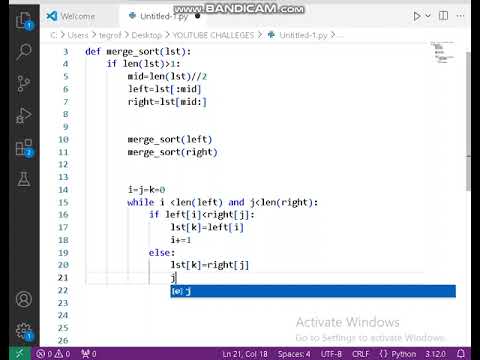Viewport: 480px width, 360px height.
Task: Click line number 21 in gutter
Action: pyautogui.click(x=63, y=278)
